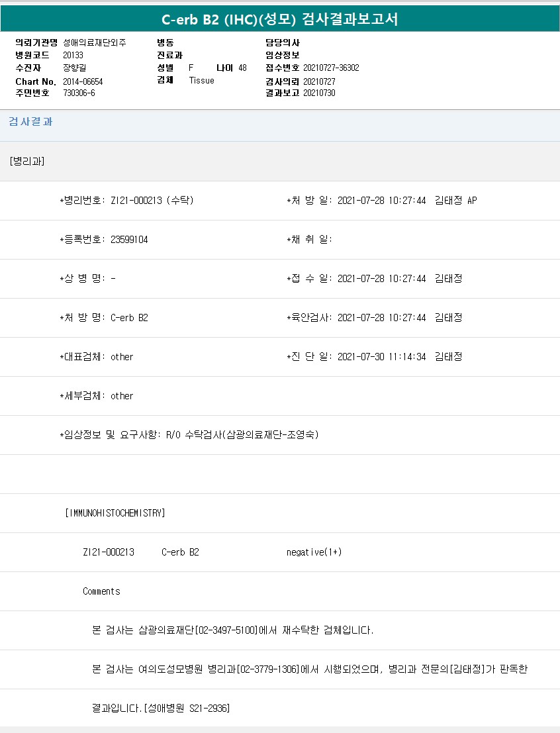Click the '[IMMUNOHISTOCHEMISTRY]' heading
The image size is (560, 733).
115,513
